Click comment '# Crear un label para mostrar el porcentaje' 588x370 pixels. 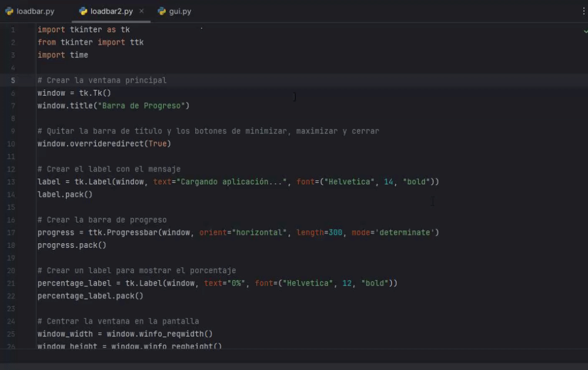pos(136,270)
